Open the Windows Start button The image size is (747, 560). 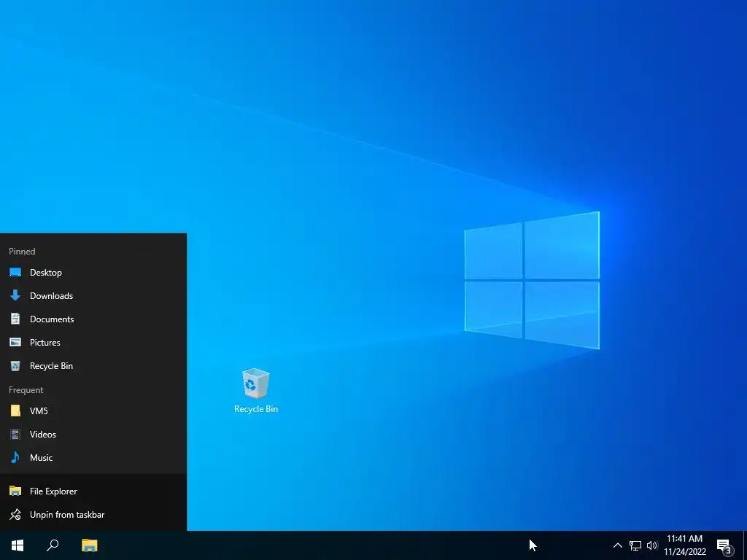point(18,545)
